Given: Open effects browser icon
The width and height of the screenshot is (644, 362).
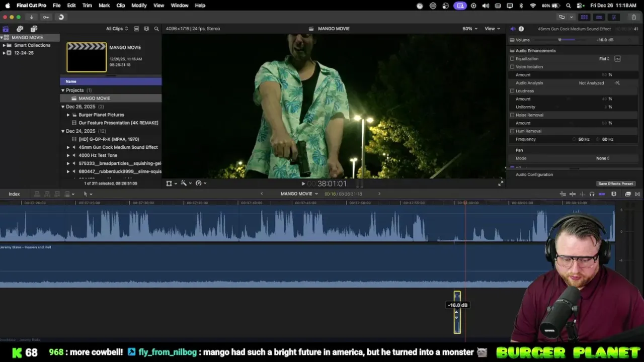Looking at the screenshot, I should pos(628,194).
